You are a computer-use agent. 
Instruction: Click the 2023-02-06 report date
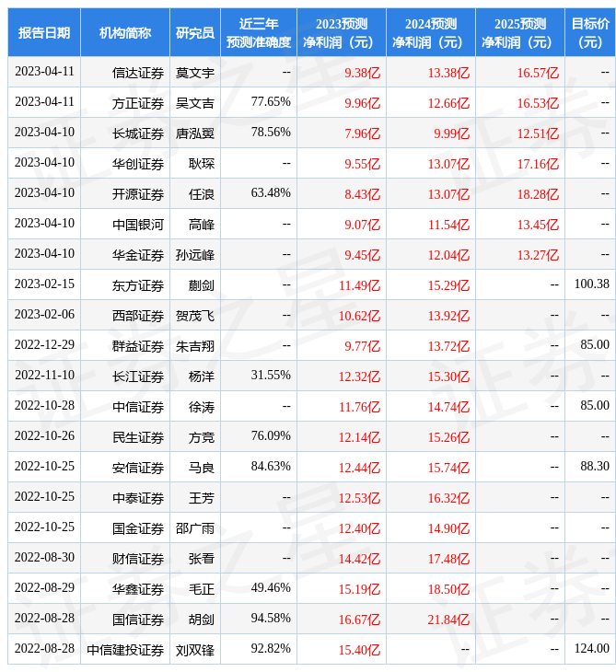coord(44,314)
